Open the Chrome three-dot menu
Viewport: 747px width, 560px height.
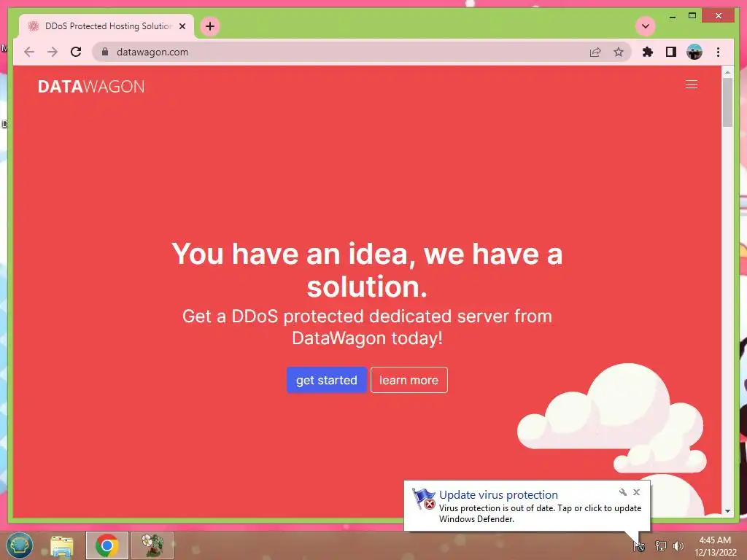(x=719, y=52)
